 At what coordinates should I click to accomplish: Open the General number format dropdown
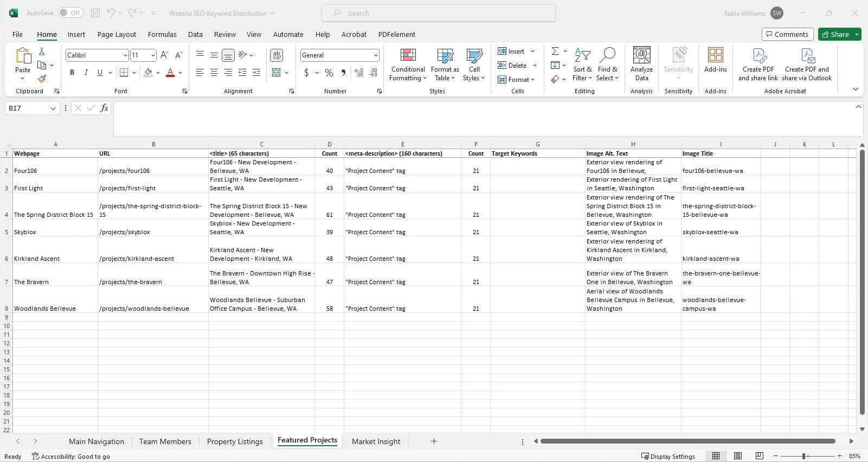[x=376, y=55]
